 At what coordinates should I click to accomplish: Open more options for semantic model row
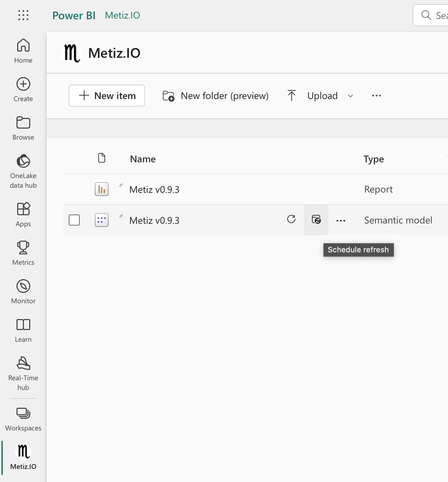[x=341, y=221]
